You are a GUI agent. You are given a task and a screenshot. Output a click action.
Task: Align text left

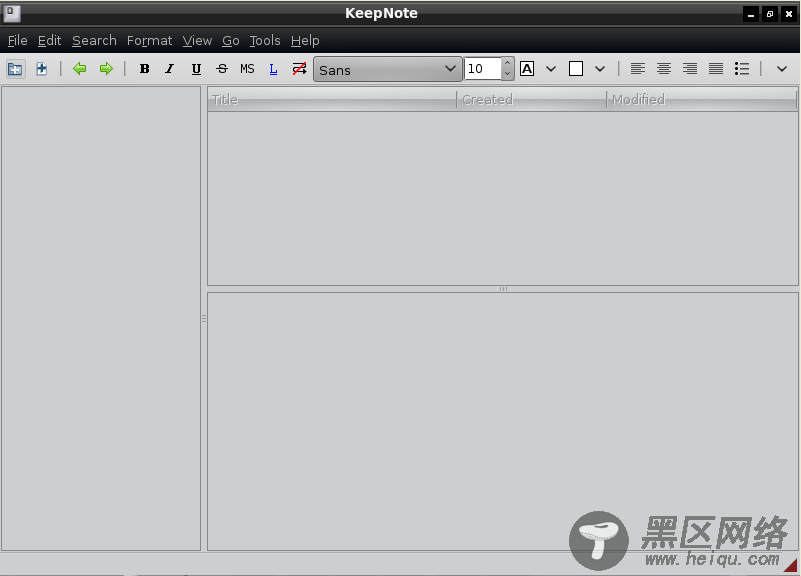638,68
